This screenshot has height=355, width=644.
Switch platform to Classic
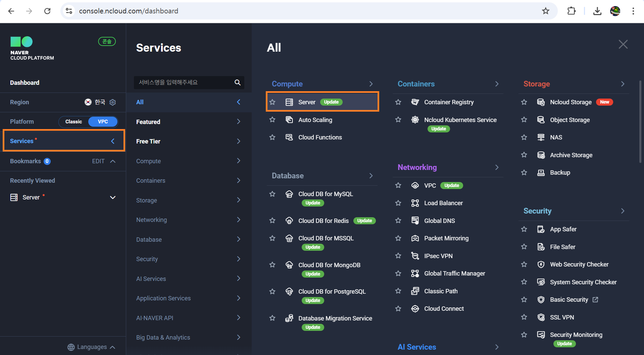click(x=73, y=121)
